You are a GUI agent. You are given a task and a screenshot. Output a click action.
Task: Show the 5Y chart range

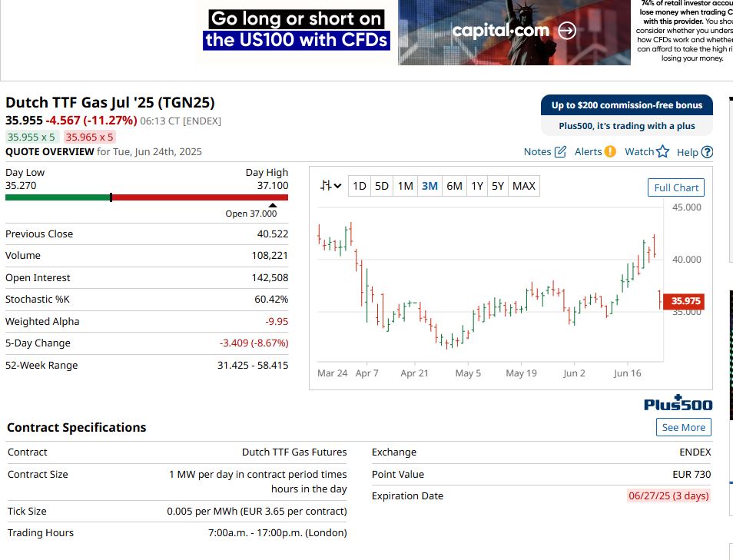coord(498,186)
